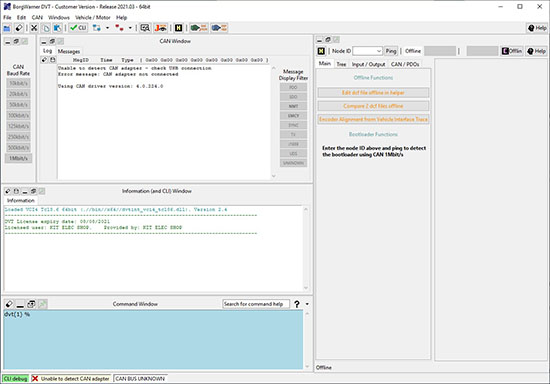550x384 pixels.
Task: Open the Node ID combo box
Action: pos(367,51)
